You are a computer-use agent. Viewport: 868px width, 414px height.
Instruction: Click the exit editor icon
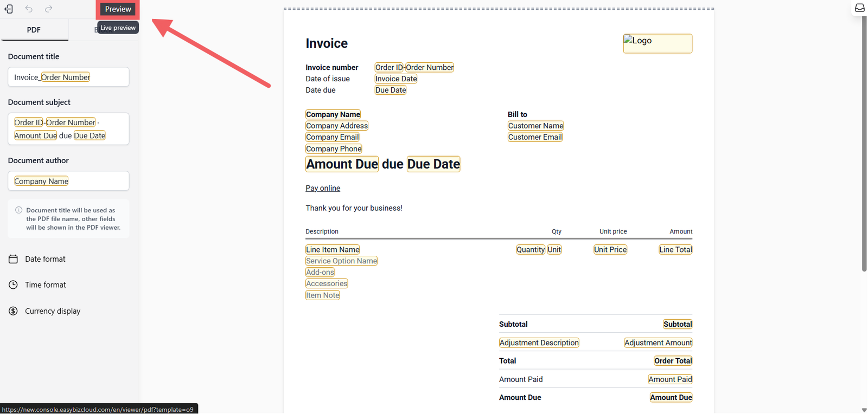[9, 9]
